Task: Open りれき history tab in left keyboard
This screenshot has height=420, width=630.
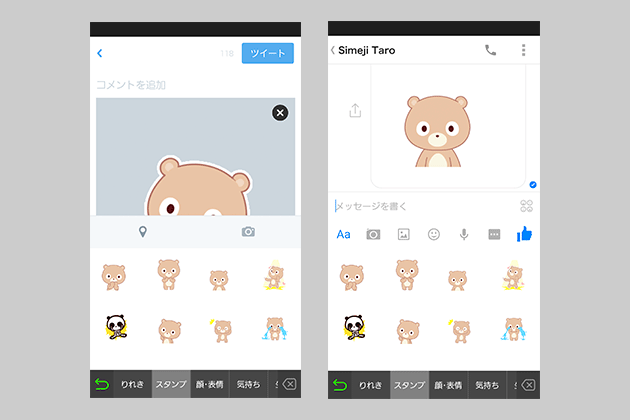Action: [x=132, y=384]
